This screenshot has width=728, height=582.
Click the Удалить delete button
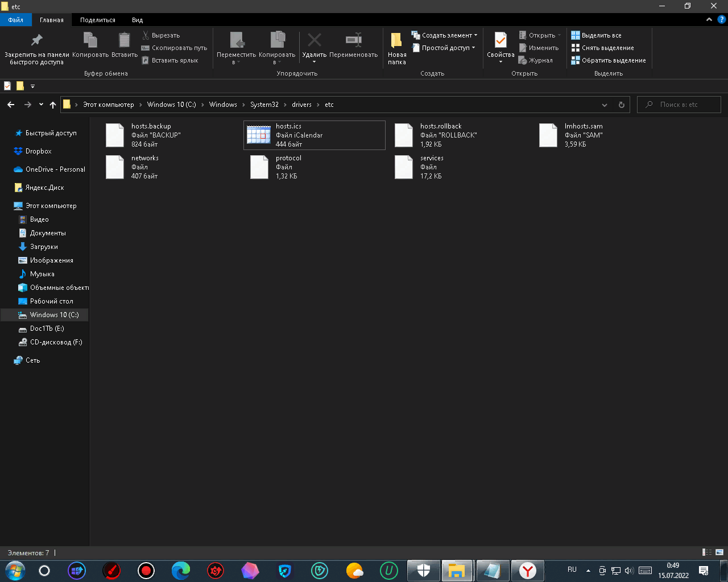[x=314, y=48]
